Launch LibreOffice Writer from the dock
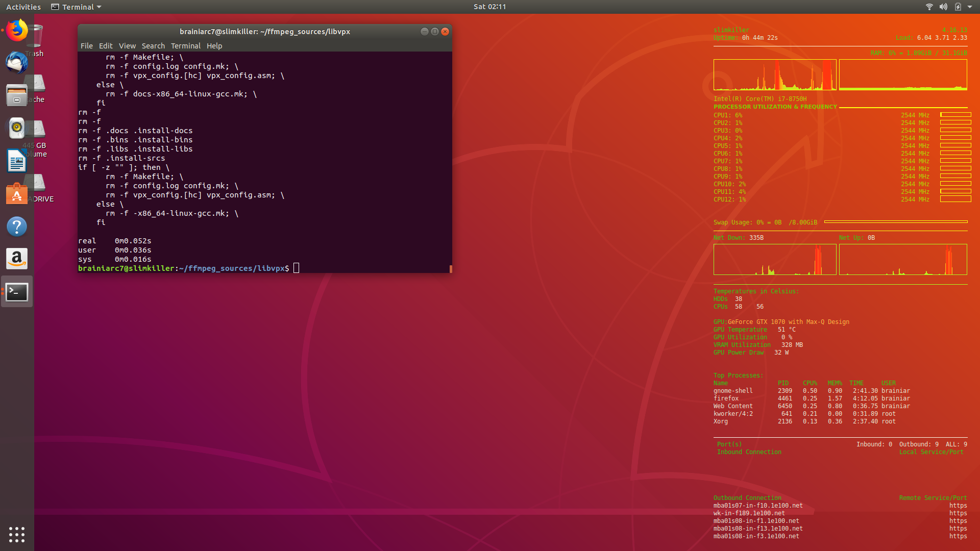 click(x=17, y=161)
